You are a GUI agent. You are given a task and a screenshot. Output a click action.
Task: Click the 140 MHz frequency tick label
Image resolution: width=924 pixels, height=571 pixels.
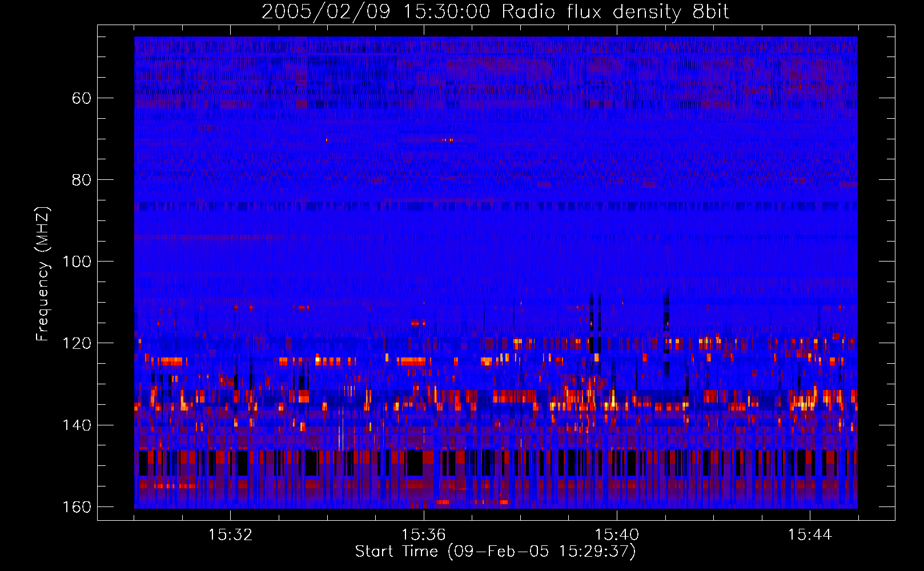tap(76, 425)
